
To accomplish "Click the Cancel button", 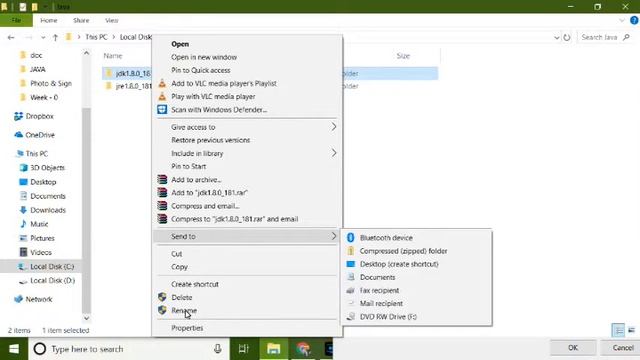I will tap(622, 347).
